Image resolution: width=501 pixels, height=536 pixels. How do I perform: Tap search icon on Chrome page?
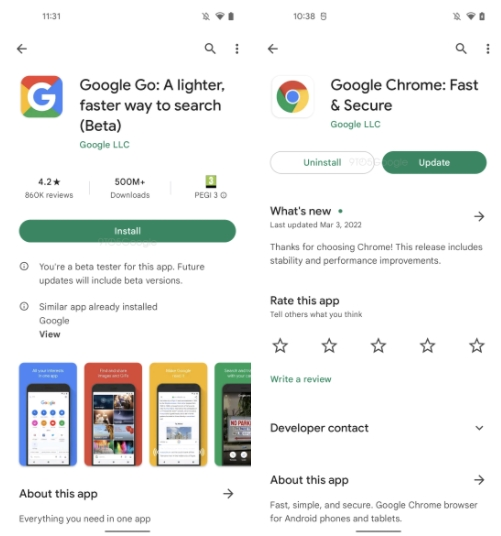click(461, 49)
